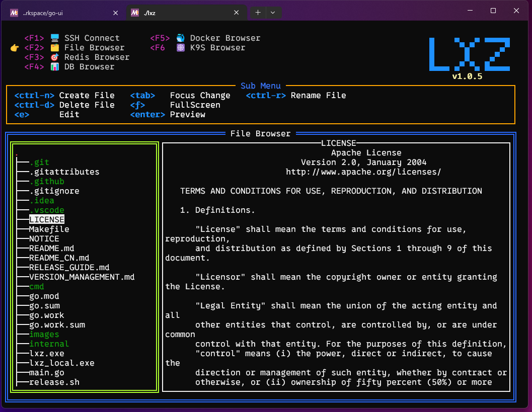Select main.go in file tree
This screenshot has width=532, height=412.
pyautogui.click(x=47, y=372)
